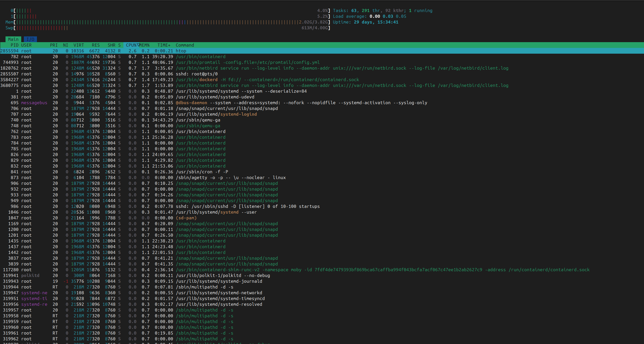Click the Mem usage meter bar
This screenshot has height=344, width=644.
pos(168,22)
